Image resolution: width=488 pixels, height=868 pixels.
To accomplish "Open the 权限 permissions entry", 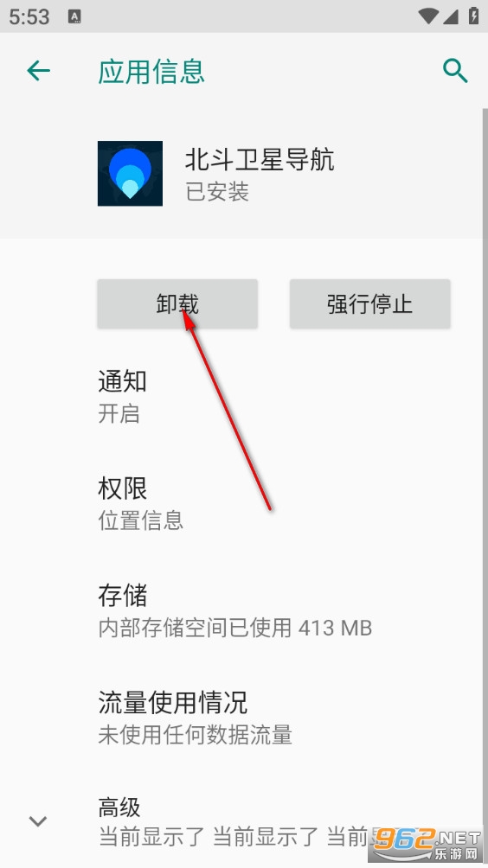I will pyautogui.click(x=244, y=504).
